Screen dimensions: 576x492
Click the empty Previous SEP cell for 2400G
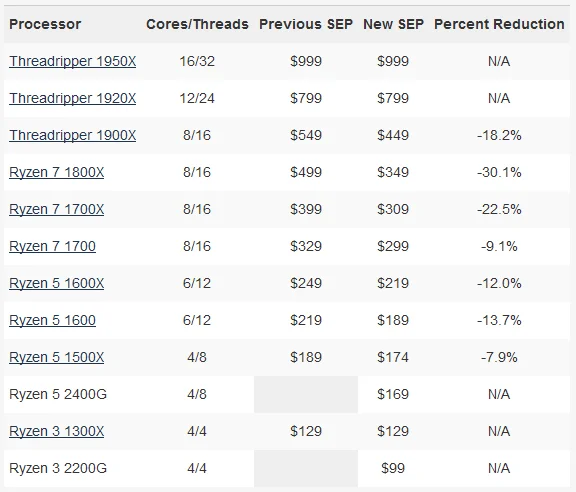[306, 394]
